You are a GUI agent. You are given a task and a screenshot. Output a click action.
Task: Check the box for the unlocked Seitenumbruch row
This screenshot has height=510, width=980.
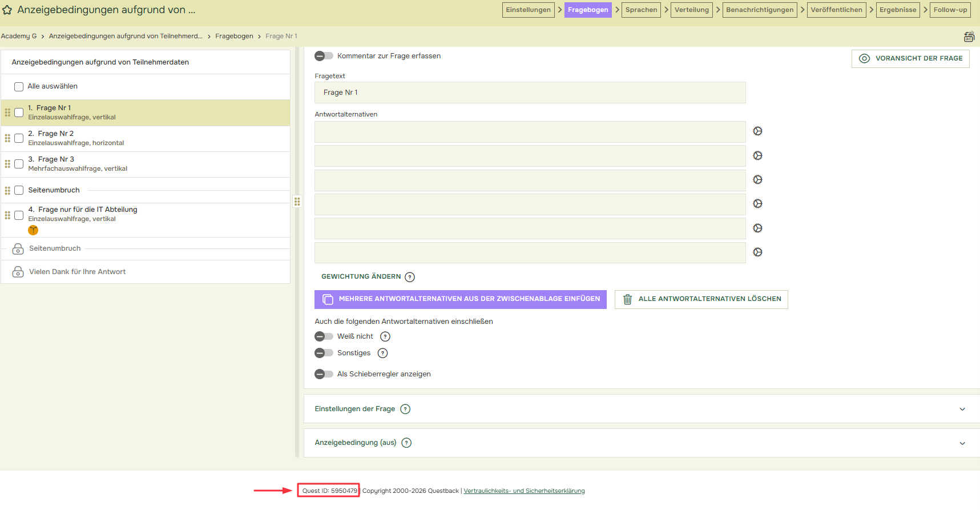coord(19,190)
